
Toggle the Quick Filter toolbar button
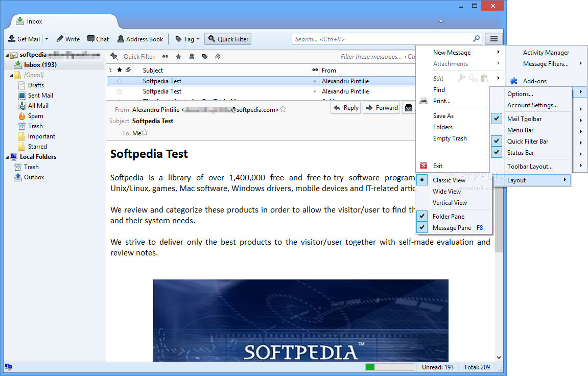[228, 39]
